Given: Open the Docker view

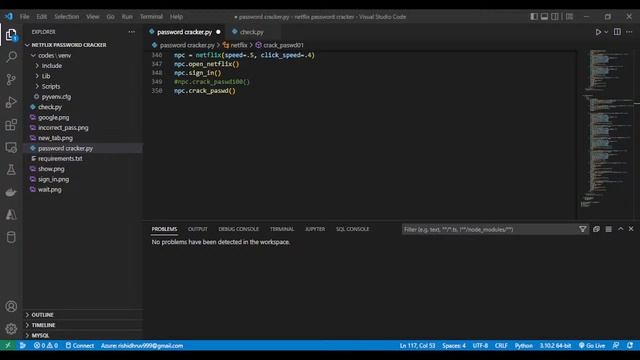Looking at the screenshot, I should (11, 192).
